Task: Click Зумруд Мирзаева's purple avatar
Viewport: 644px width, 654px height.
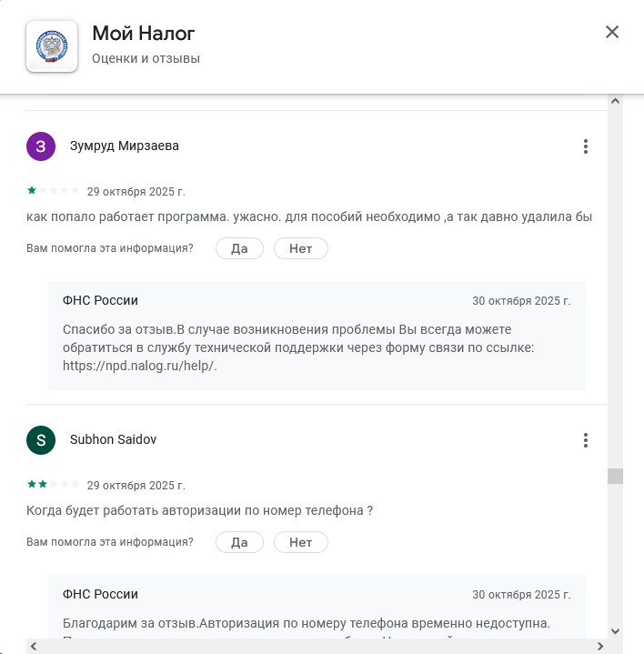Action: (x=40, y=146)
